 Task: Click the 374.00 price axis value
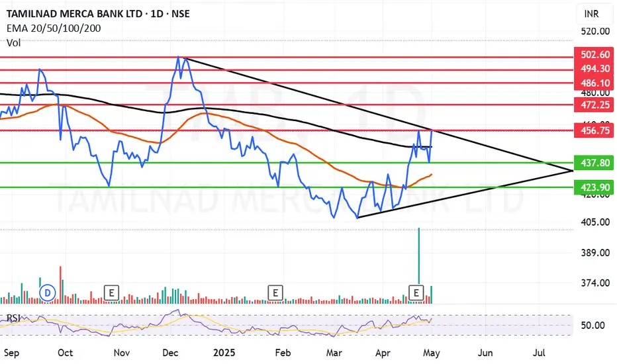(595, 283)
